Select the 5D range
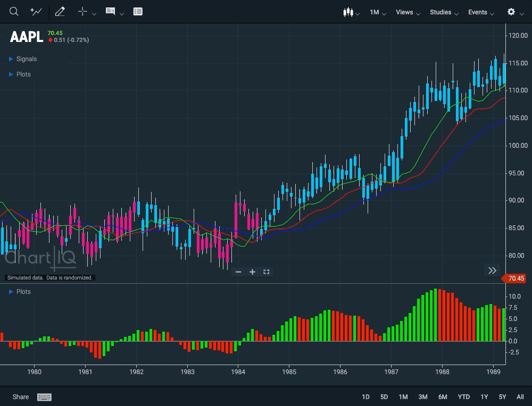Viewport: 532px width, 406px height. point(384,397)
